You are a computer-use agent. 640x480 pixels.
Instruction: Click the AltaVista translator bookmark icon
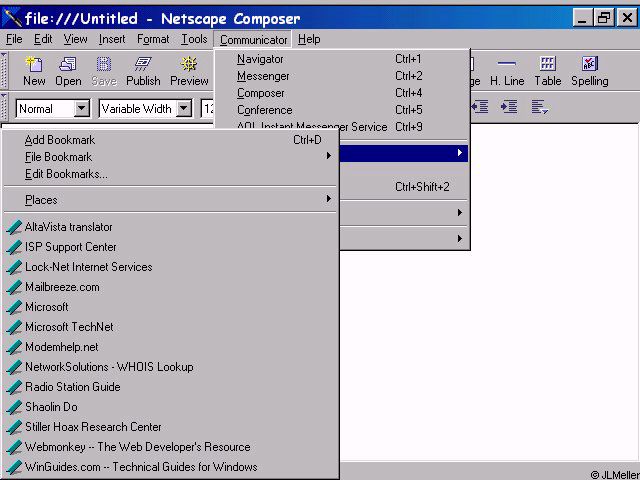pos(14,227)
